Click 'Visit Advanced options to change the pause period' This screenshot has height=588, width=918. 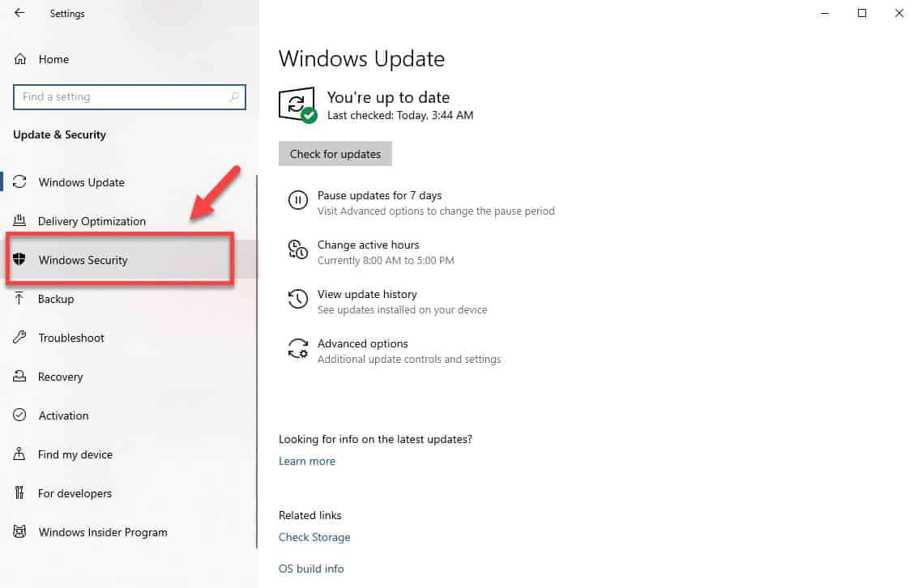tap(436, 211)
